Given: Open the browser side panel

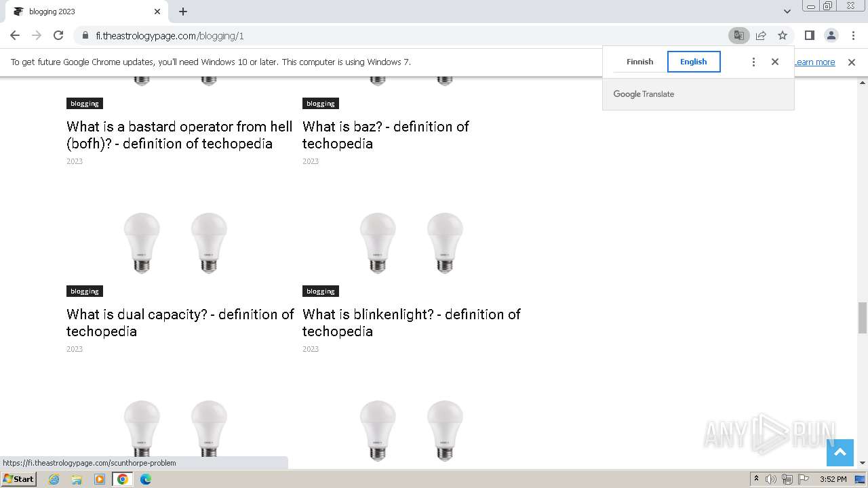Looking at the screenshot, I should (x=809, y=35).
